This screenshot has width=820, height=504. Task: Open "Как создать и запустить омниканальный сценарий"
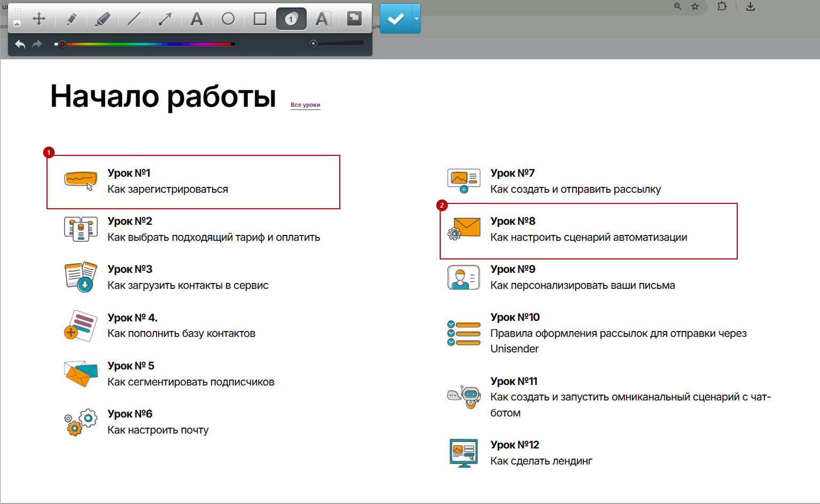click(x=631, y=405)
